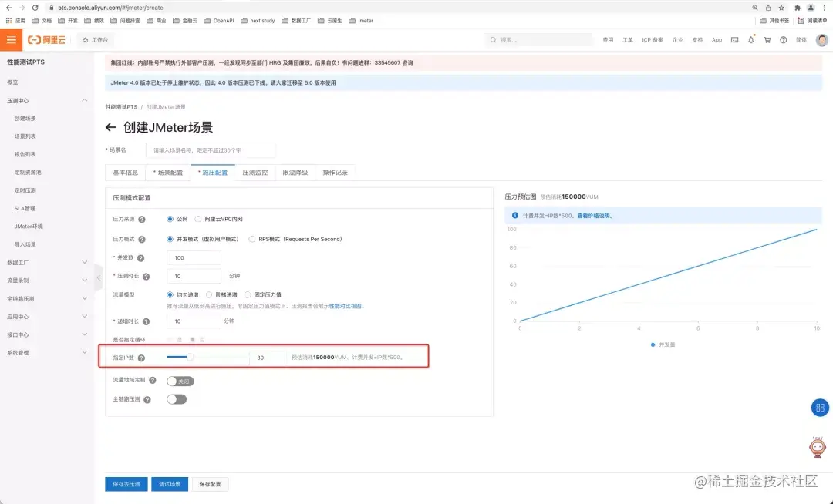Open the browser zoom magnifier icon
The height and width of the screenshot is (504, 833).
pyautogui.click(x=755, y=8)
